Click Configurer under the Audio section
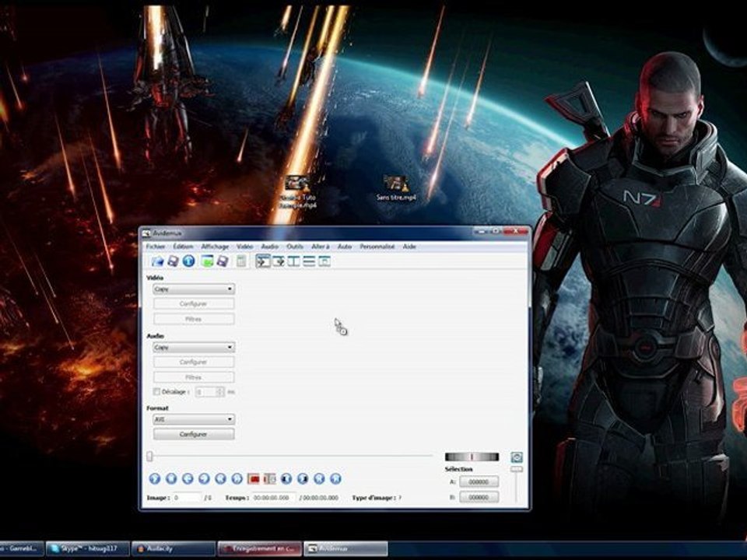 (194, 362)
